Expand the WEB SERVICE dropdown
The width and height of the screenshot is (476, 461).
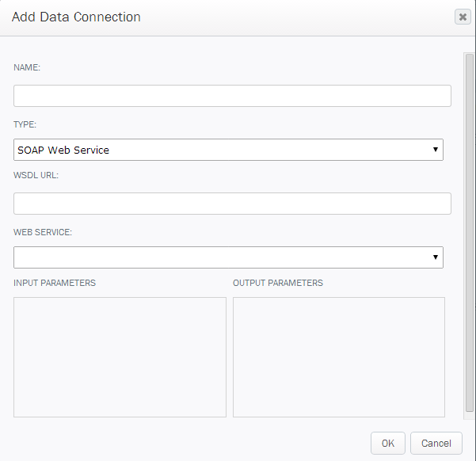coord(228,257)
